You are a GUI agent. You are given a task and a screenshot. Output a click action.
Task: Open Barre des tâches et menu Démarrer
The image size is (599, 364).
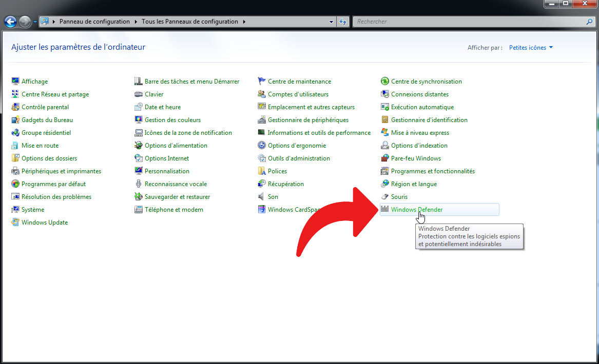click(x=192, y=82)
